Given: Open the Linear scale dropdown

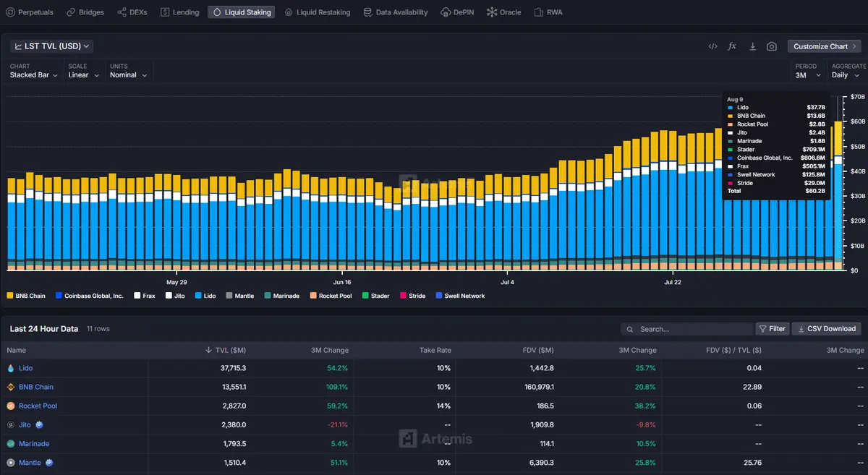Looking at the screenshot, I should click(x=84, y=75).
